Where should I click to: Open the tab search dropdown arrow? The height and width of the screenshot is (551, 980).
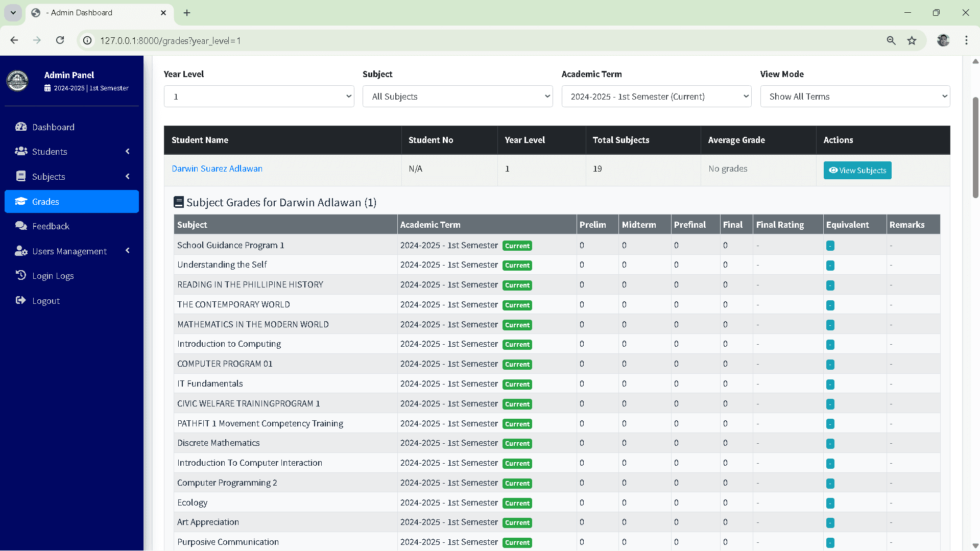tap(13, 13)
